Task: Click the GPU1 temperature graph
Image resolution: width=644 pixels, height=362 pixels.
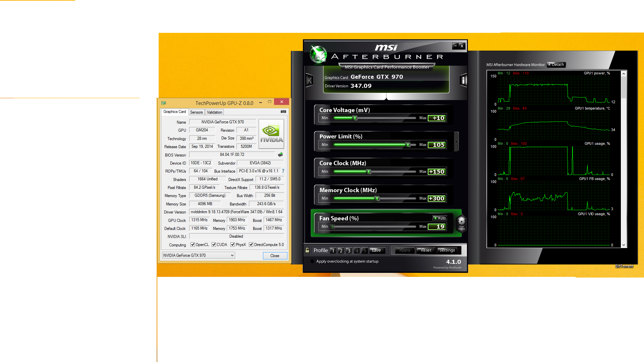Action: point(553,125)
